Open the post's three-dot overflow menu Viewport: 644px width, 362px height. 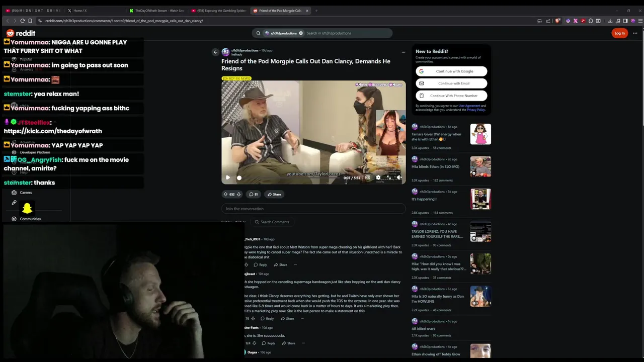pos(403,52)
